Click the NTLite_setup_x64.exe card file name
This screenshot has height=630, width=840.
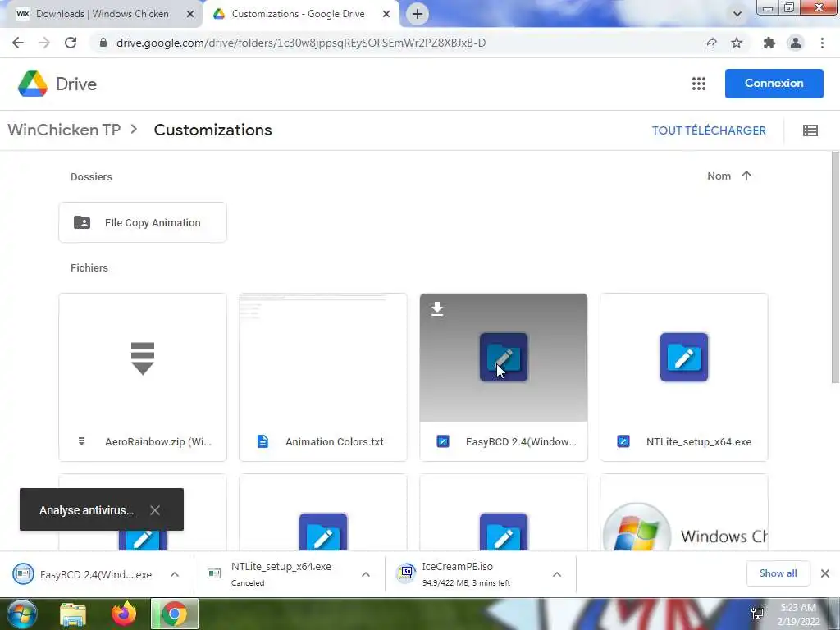click(x=699, y=441)
